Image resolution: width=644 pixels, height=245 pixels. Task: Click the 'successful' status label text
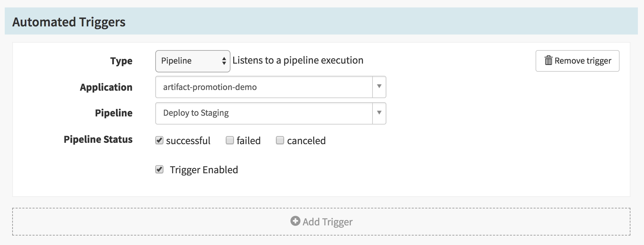coord(188,141)
